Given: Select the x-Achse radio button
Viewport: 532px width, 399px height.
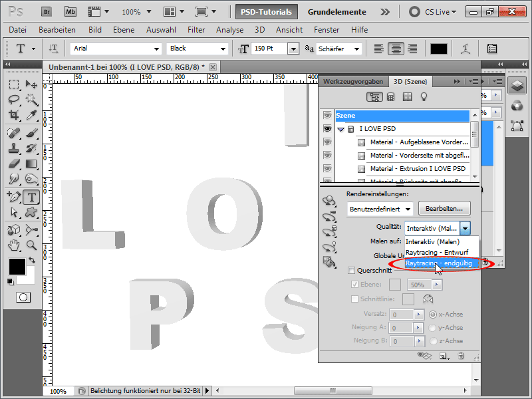Looking at the screenshot, I should click(x=433, y=315).
